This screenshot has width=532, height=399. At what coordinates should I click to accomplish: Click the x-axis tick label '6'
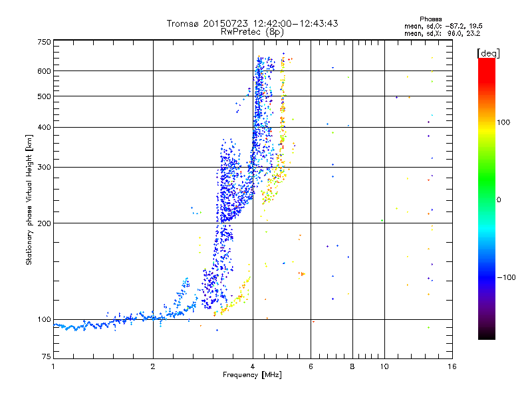311,366
